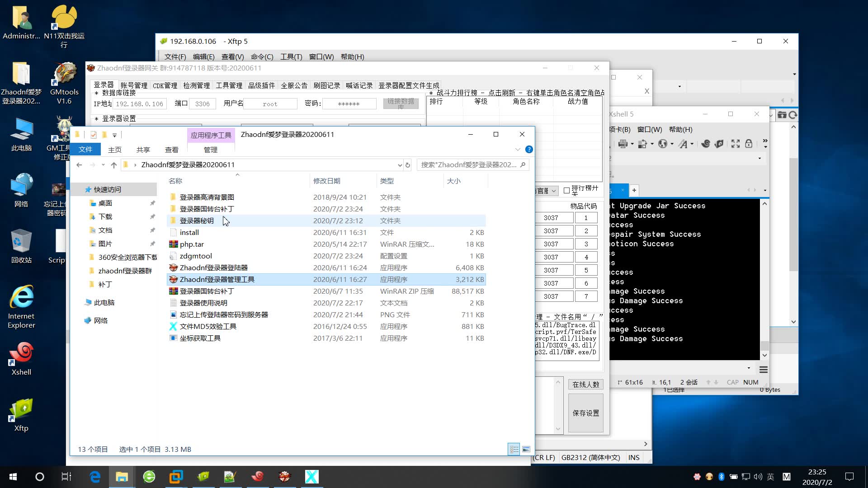This screenshot has height=488, width=868.
Task: Switch to CDK管理 tab in gateway window
Action: (165, 85)
